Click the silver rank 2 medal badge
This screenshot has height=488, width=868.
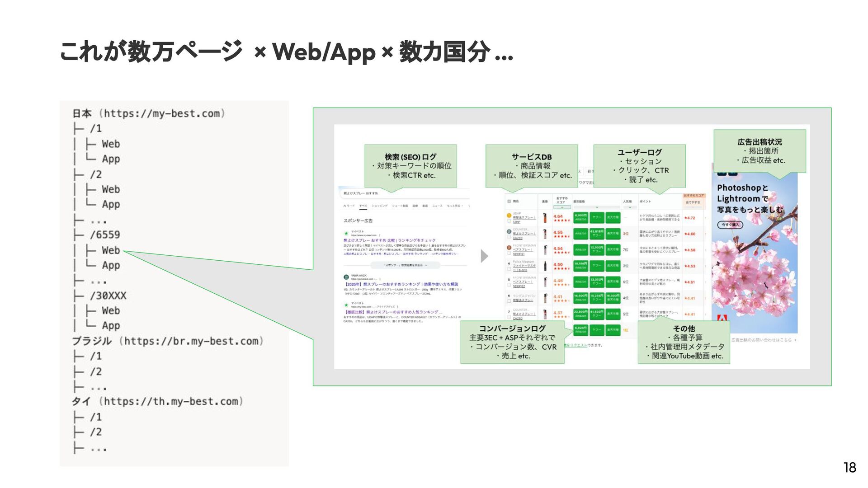pos(509,231)
